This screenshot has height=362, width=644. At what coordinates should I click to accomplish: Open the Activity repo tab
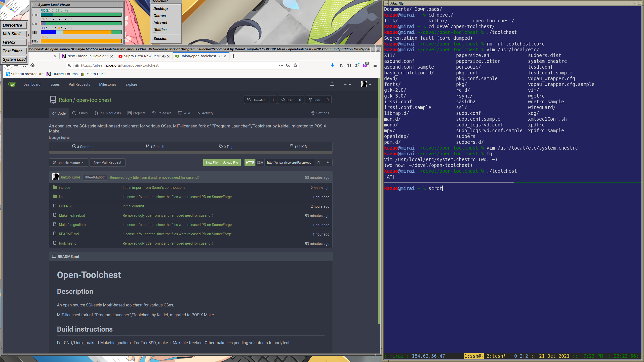pyautogui.click(x=205, y=113)
